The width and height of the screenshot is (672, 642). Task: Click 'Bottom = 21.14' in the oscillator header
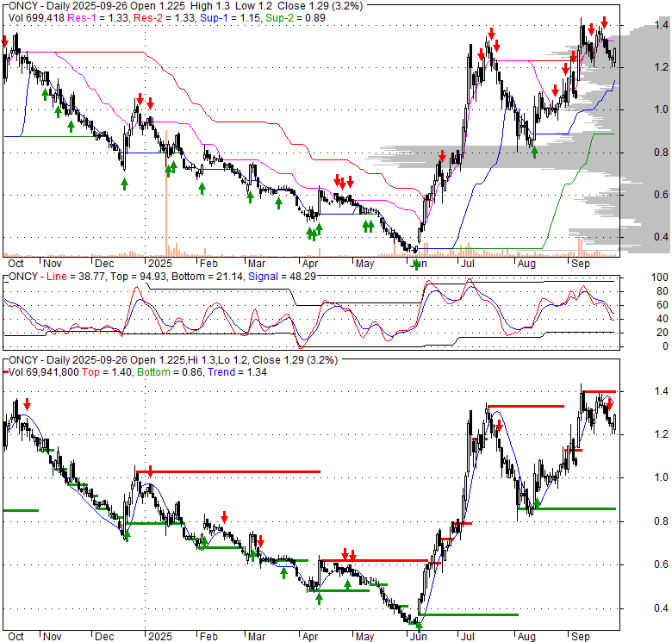point(208,277)
